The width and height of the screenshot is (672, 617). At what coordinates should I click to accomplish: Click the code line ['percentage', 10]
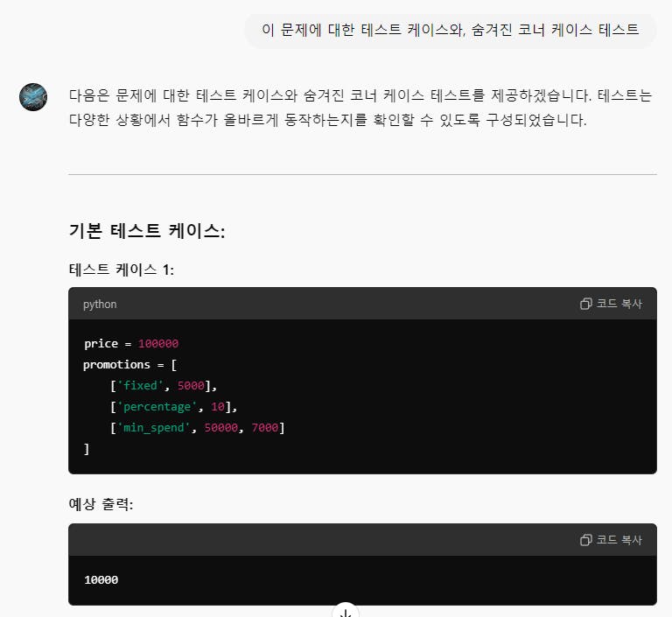(173, 406)
